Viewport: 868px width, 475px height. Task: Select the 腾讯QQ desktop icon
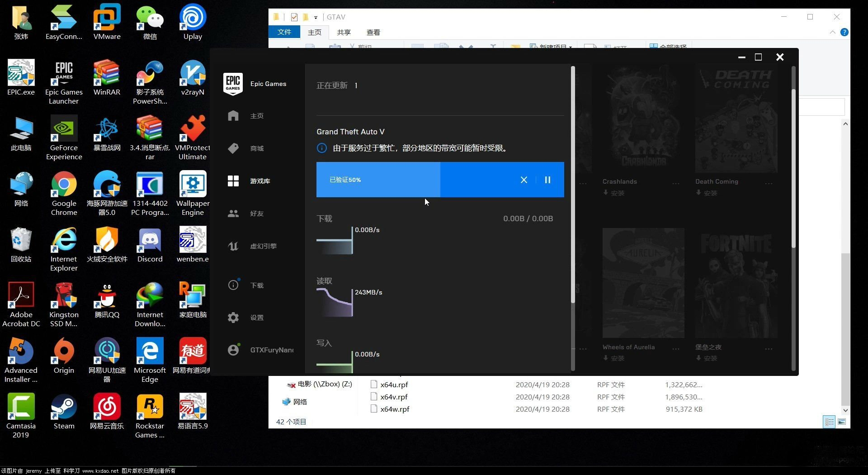pos(107,301)
